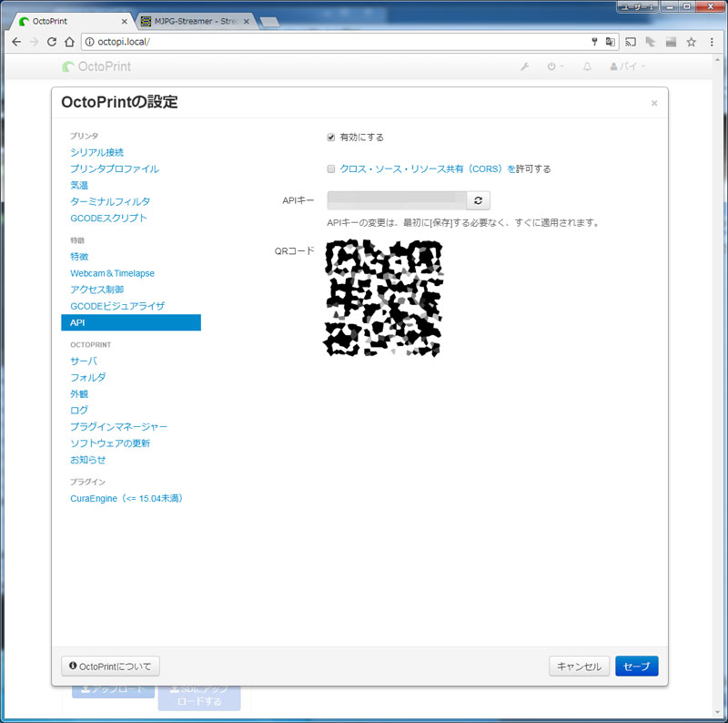Go to the browser home page

pyautogui.click(x=69, y=42)
